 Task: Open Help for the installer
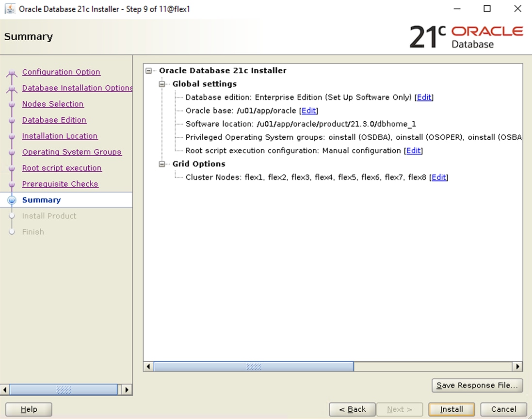(29, 409)
